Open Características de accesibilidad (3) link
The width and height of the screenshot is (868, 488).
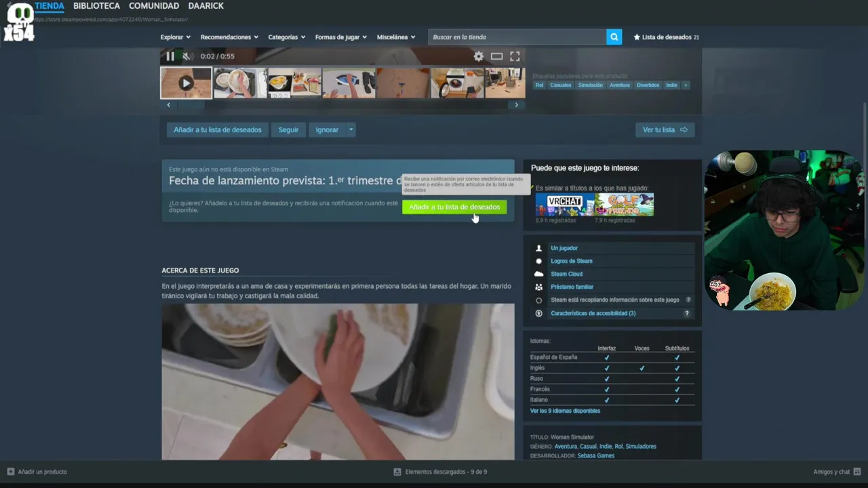593,313
